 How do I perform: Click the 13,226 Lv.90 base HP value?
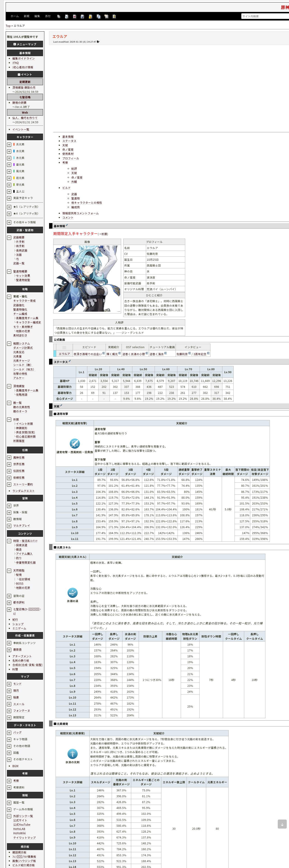point(228,381)
